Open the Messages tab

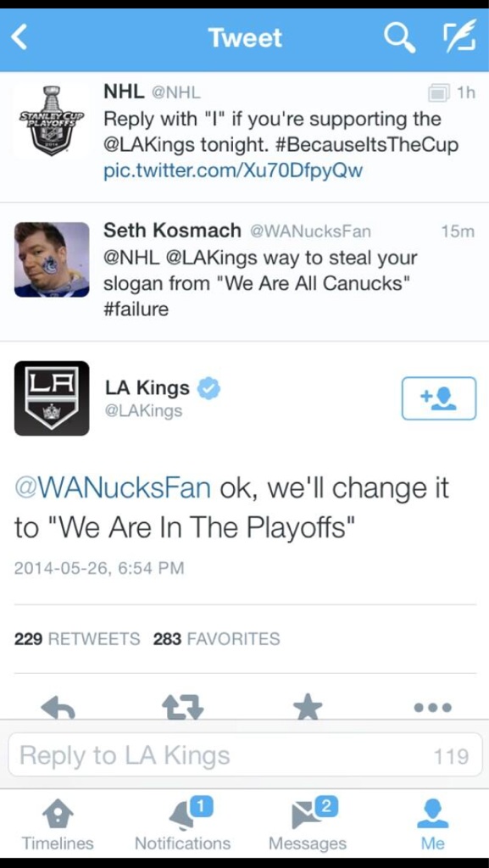308,826
